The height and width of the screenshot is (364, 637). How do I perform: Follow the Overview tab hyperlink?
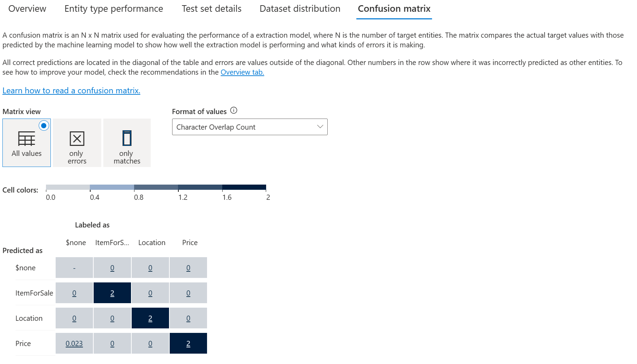242,72
